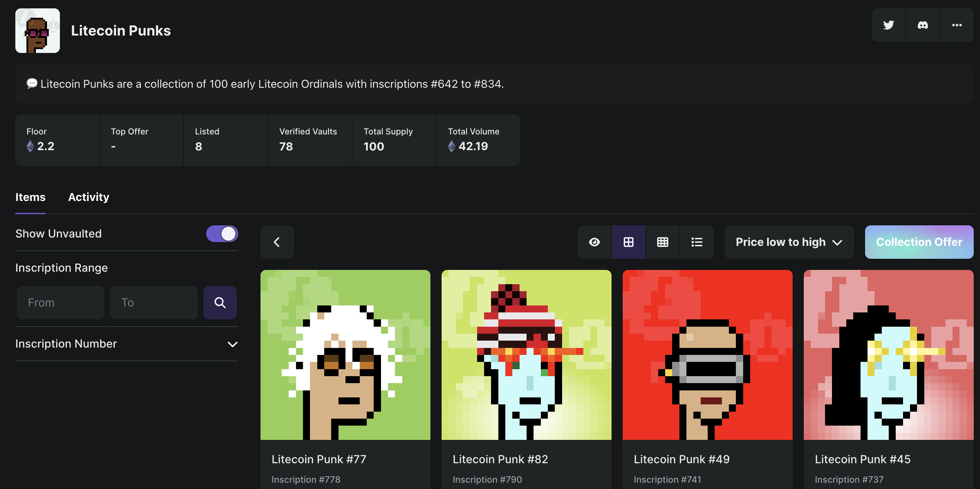Click the Litecoin Punks collection avatar

(x=37, y=30)
